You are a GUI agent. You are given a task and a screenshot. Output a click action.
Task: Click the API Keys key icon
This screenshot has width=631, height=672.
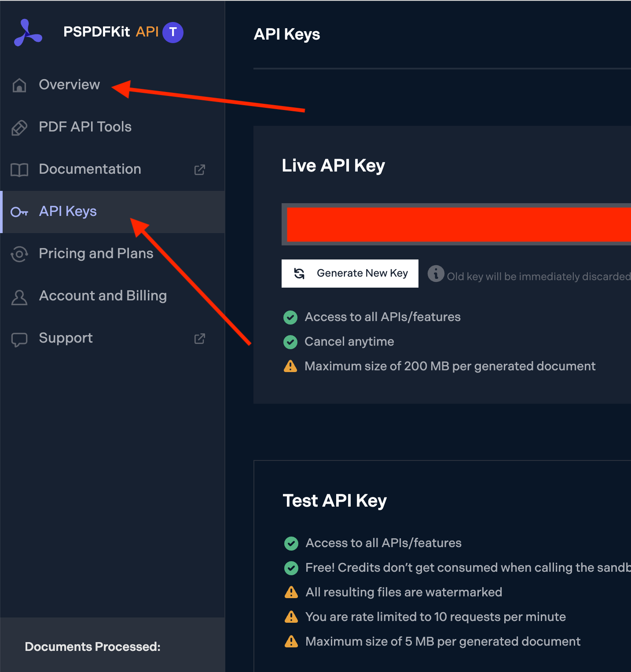[x=19, y=212]
